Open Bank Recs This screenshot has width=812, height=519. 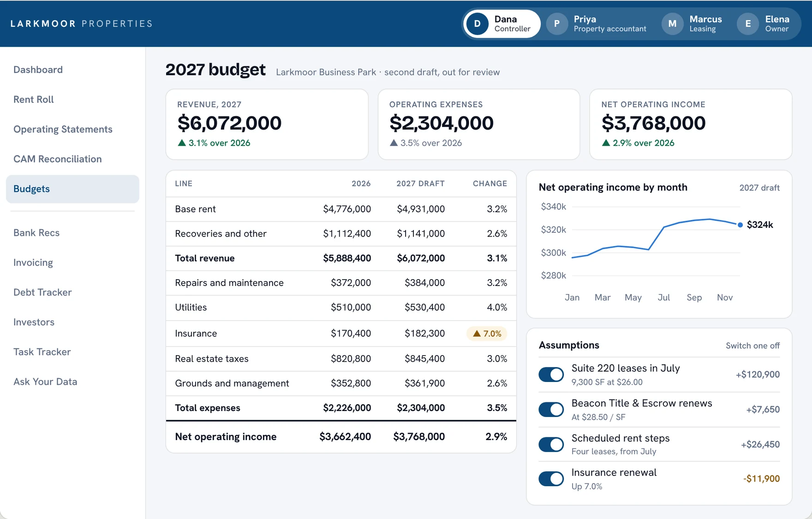[72, 233]
